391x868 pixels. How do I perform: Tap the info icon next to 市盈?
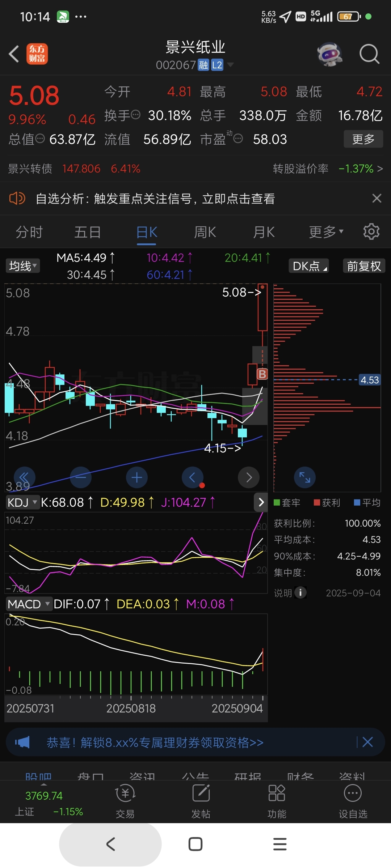[x=238, y=138]
